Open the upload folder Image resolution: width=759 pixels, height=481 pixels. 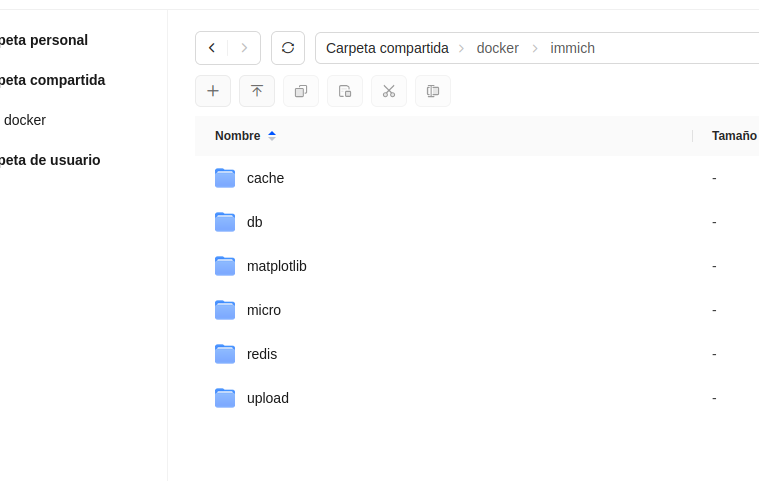pos(267,398)
